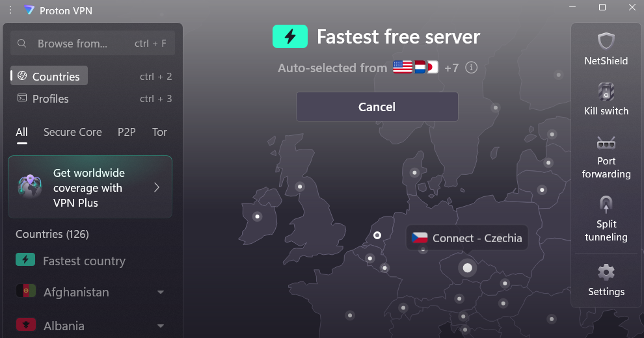Screen dimensions: 644x338
Task: Open the Profiles section
Action: click(x=50, y=99)
